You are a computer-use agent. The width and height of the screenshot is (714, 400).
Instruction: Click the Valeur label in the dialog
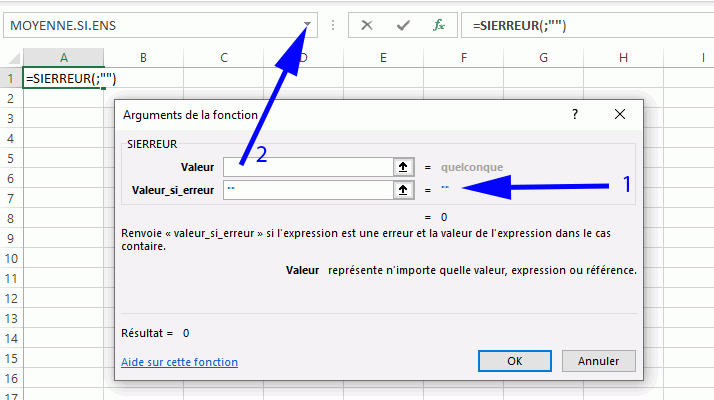(197, 167)
